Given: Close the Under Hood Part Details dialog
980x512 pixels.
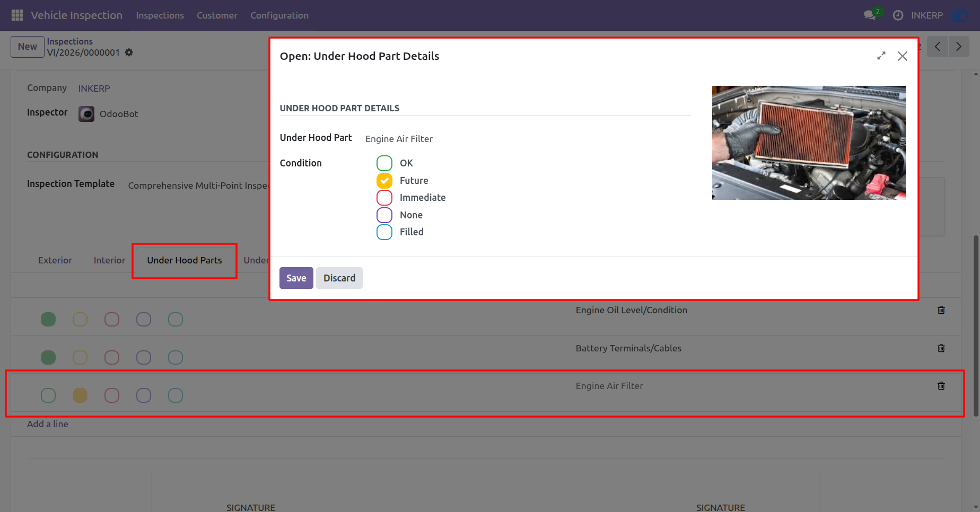Looking at the screenshot, I should point(903,56).
